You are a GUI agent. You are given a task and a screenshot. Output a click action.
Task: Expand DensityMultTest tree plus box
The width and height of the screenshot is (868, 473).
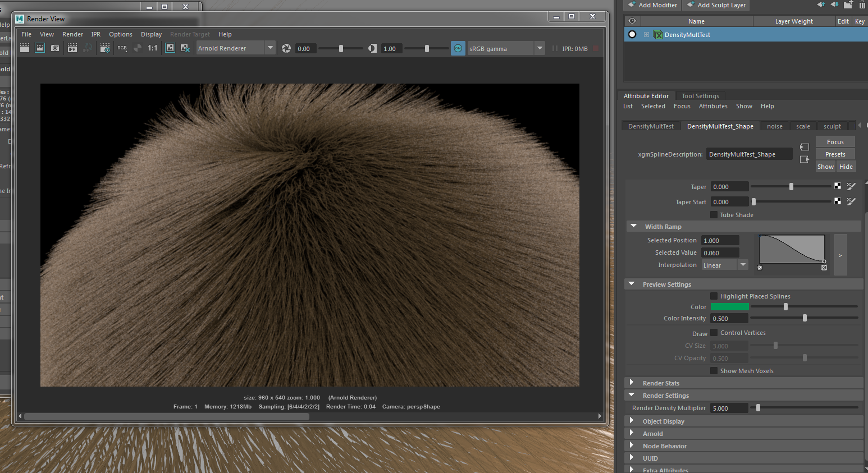pos(646,35)
